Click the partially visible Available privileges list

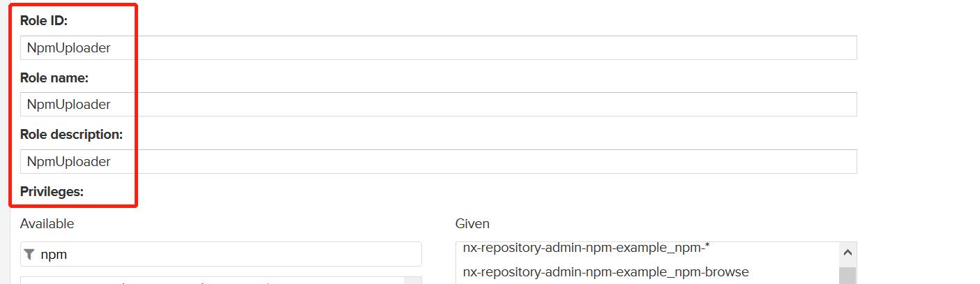pyautogui.click(x=213, y=281)
